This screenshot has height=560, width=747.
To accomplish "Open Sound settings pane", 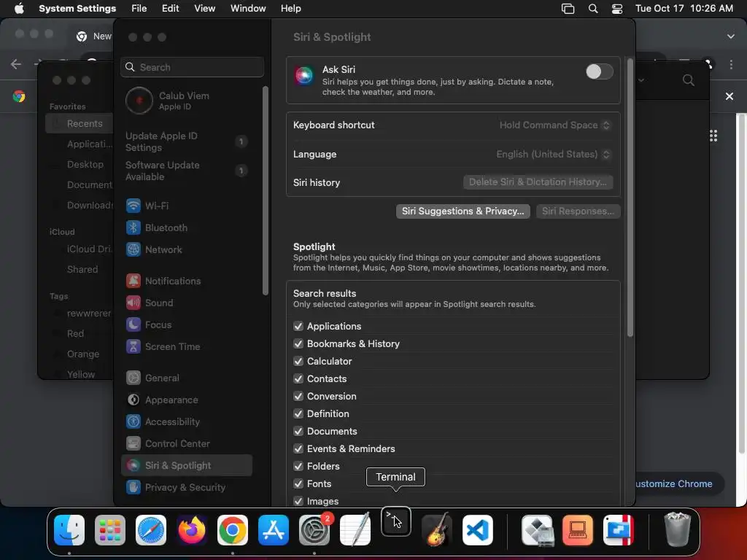I will point(187,303).
